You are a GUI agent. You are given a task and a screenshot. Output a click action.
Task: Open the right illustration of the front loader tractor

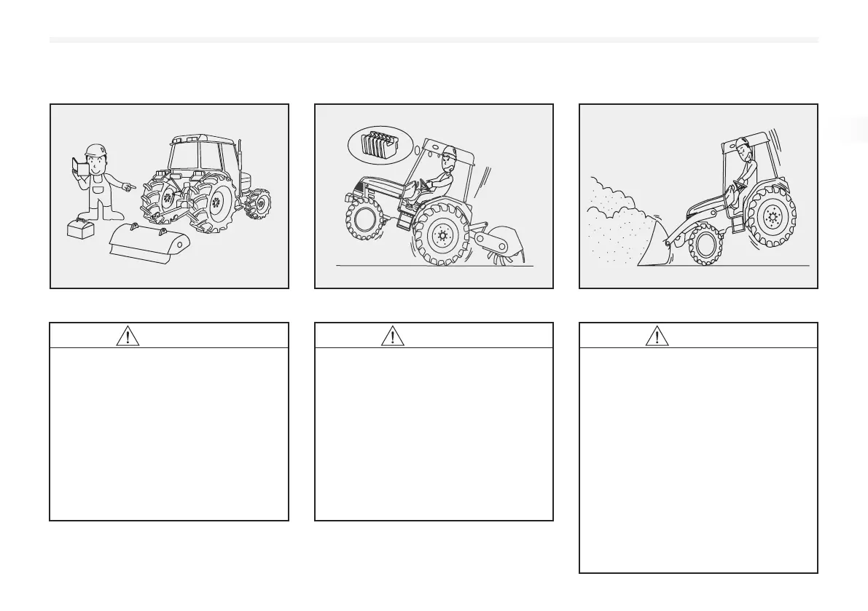[x=699, y=197]
